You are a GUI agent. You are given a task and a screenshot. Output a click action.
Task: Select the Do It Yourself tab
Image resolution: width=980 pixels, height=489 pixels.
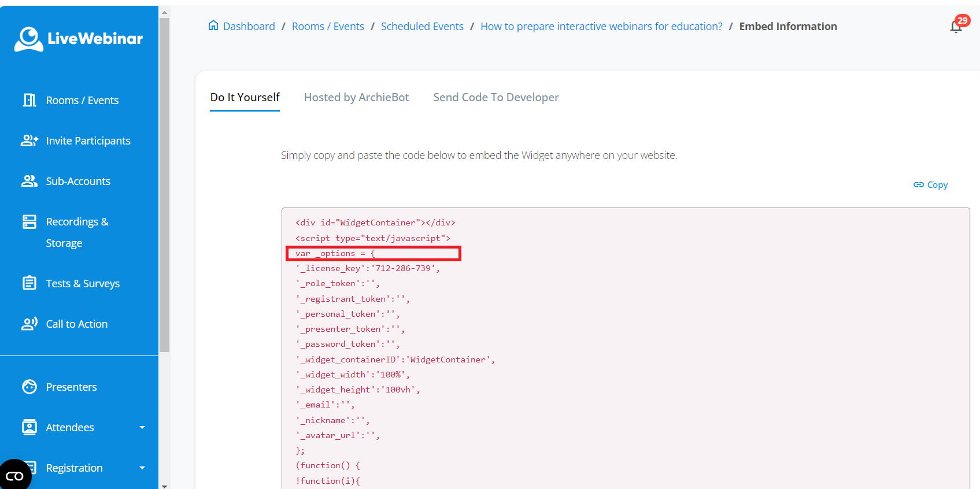click(245, 97)
